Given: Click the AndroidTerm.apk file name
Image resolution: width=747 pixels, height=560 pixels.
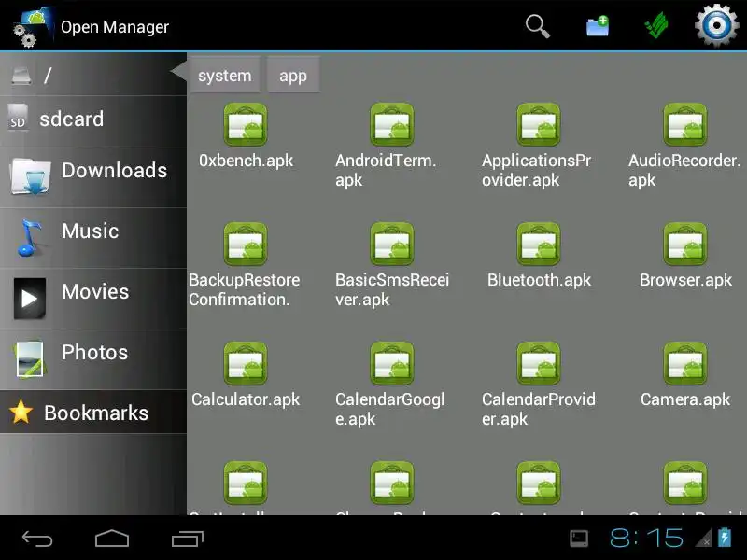Looking at the screenshot, I should pos(386,171).
